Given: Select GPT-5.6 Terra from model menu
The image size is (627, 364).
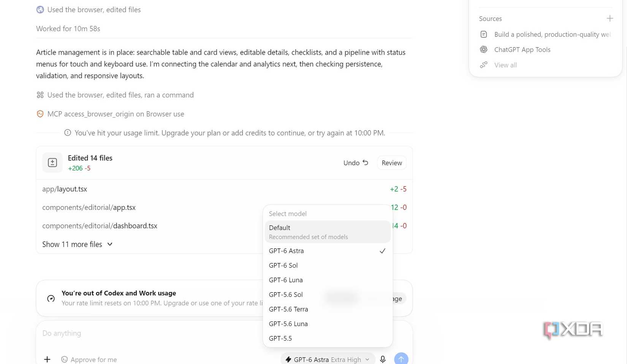Looking at the screenshot, I should coord(328,309).
